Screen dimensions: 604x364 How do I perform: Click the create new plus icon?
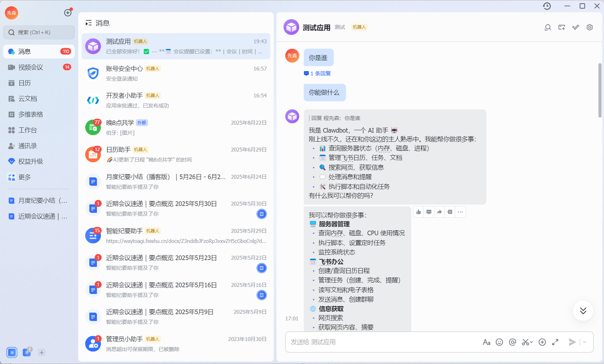(68, 13)
